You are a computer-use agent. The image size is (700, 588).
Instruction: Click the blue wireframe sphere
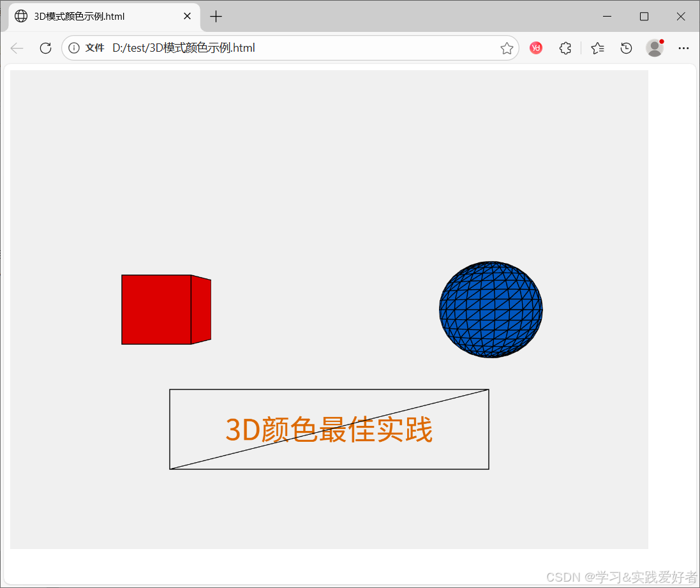[x=490, y=310]
